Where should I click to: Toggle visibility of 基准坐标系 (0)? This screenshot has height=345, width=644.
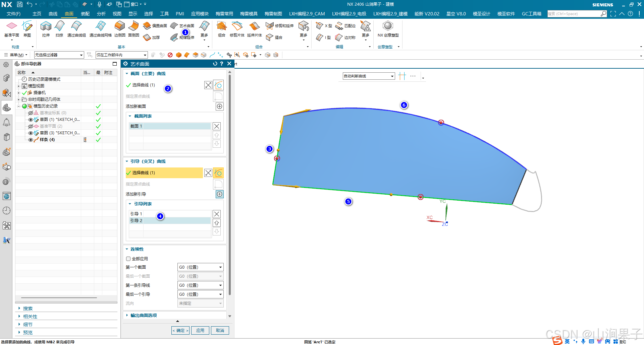[31, 113]
